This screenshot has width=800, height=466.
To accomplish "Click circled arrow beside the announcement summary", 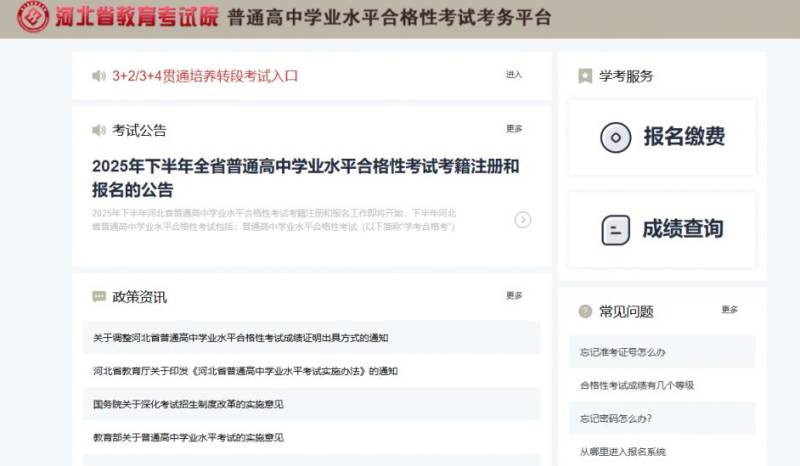I will click(x=522, y=220).
